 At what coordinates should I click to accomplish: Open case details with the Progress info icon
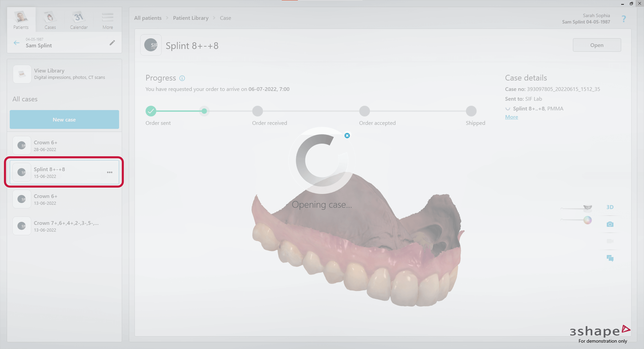(x=182, y=78)
